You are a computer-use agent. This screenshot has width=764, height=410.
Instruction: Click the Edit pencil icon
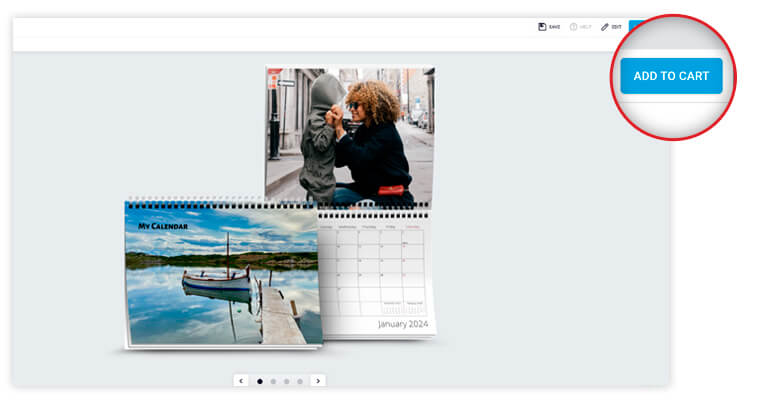tap(605, 27)
